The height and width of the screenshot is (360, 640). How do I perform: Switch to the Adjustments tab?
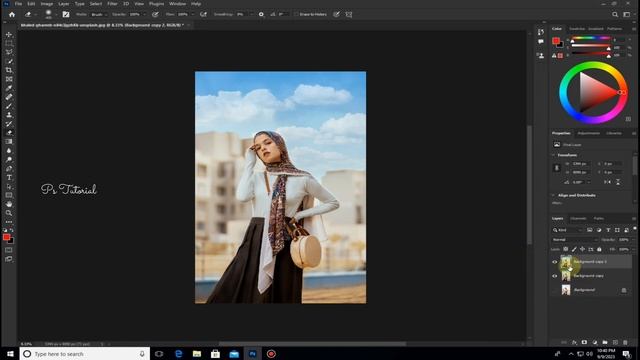[589, 133]
